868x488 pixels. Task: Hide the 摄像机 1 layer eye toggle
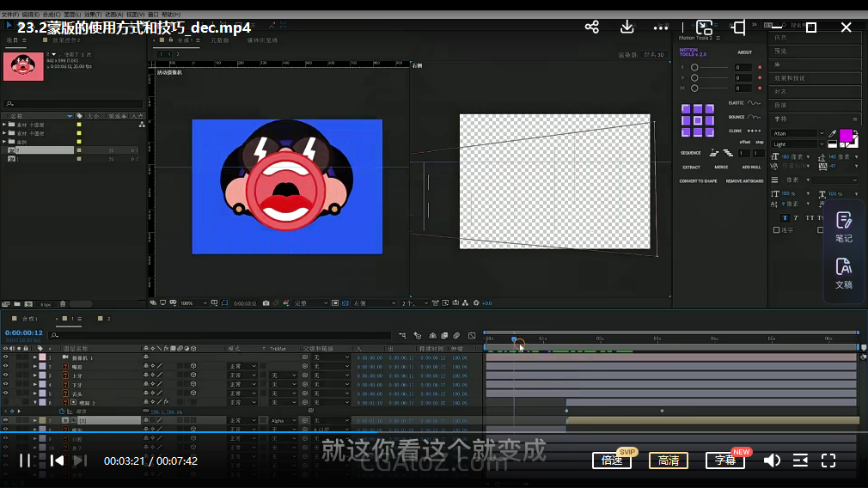click(x=6, y=357)
